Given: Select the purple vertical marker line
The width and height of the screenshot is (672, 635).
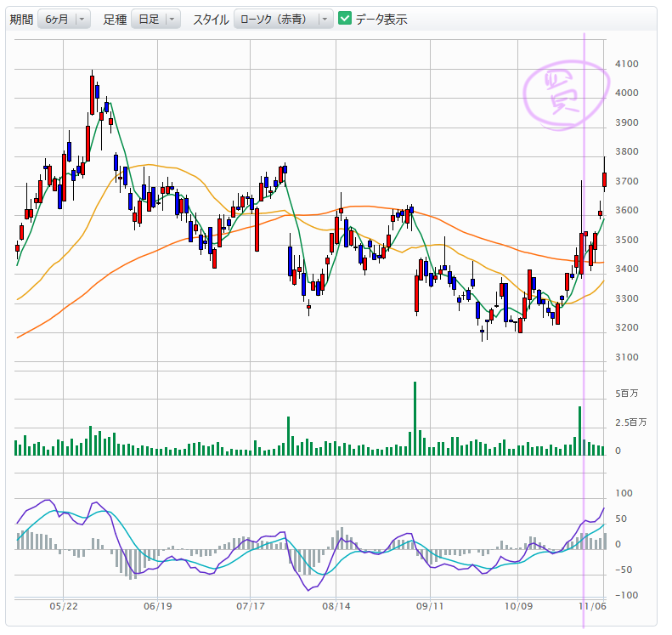Looking at the screenshot, I should tap(584, 255).
